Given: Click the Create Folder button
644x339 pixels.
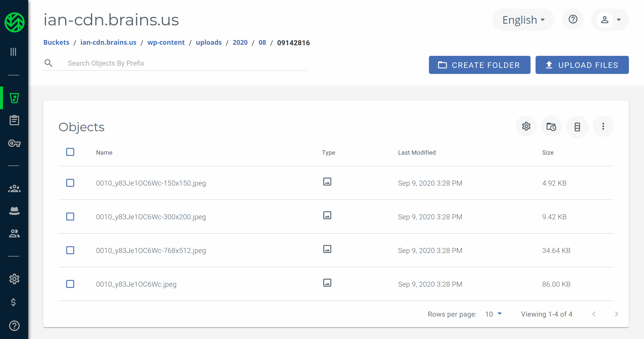Looking at the screenshot, I should 479,65.
